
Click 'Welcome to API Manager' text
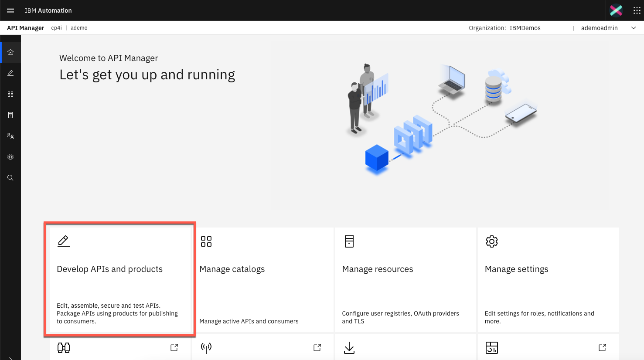(109, 58)
